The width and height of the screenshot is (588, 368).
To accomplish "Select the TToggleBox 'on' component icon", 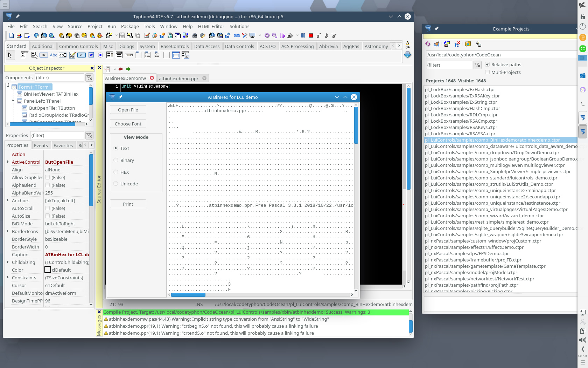I will click(82, 55).
